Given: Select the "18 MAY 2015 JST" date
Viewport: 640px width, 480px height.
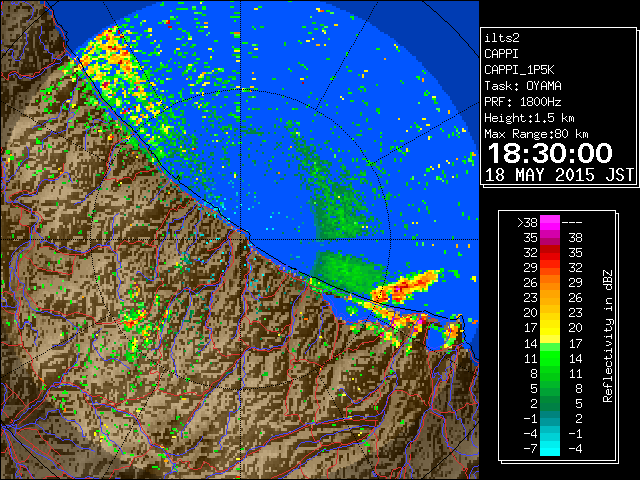Looking at the screenshot, I should click(559, 175).
